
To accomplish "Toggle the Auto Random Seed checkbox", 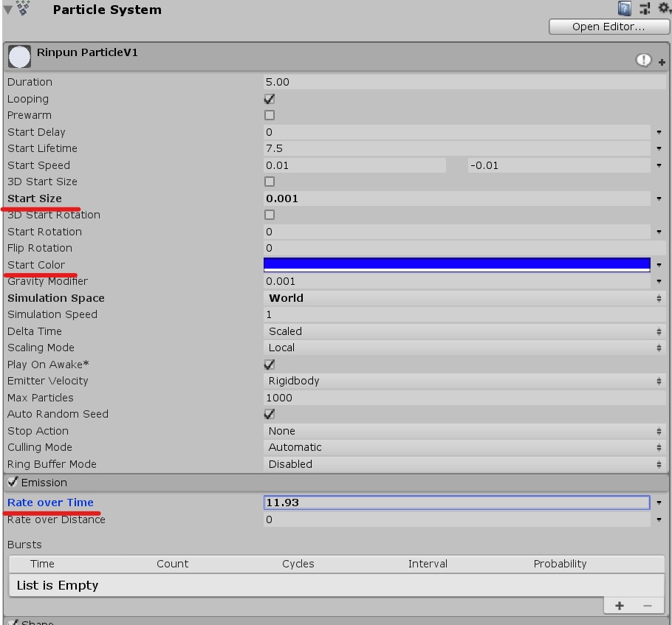I will click(x=270, y=414).
